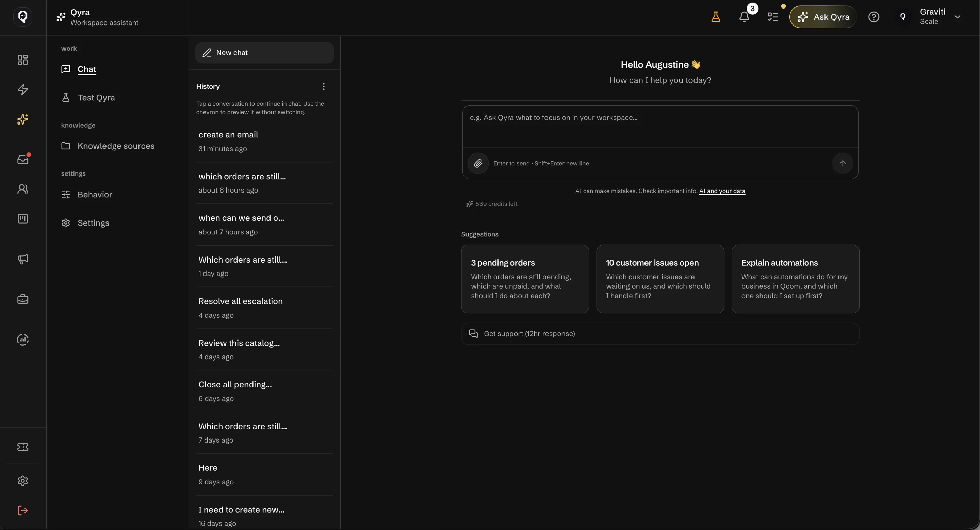The image size is (980, 530).
Task: Open Test Qyra menu item
Action: click(88, 98)
